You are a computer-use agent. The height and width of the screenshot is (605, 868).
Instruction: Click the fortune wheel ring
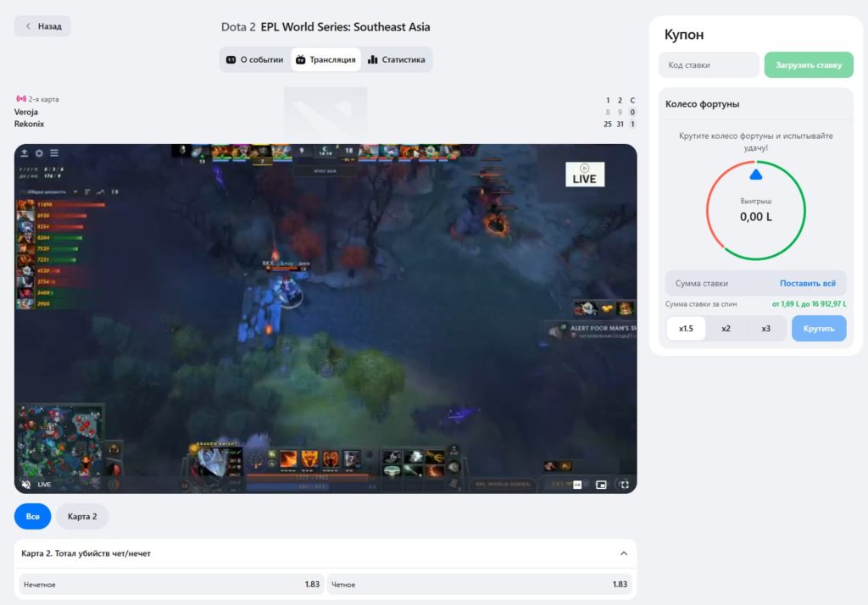(x=755, y=210)
